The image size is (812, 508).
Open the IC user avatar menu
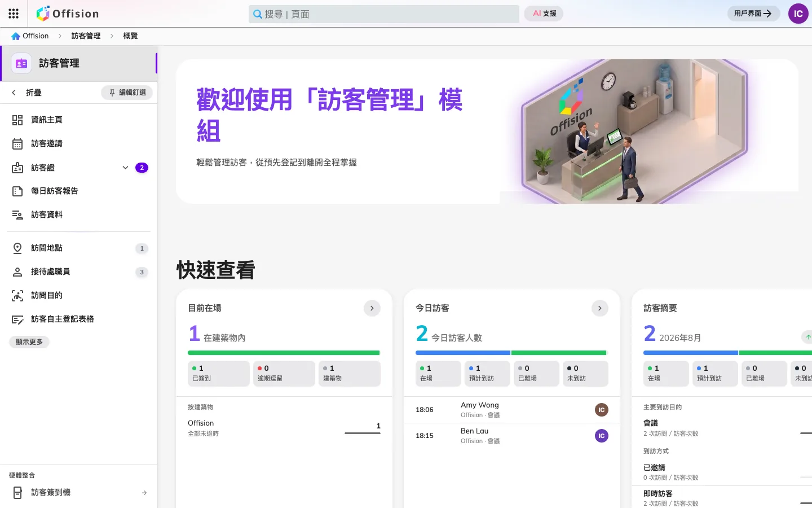(798, 14)
